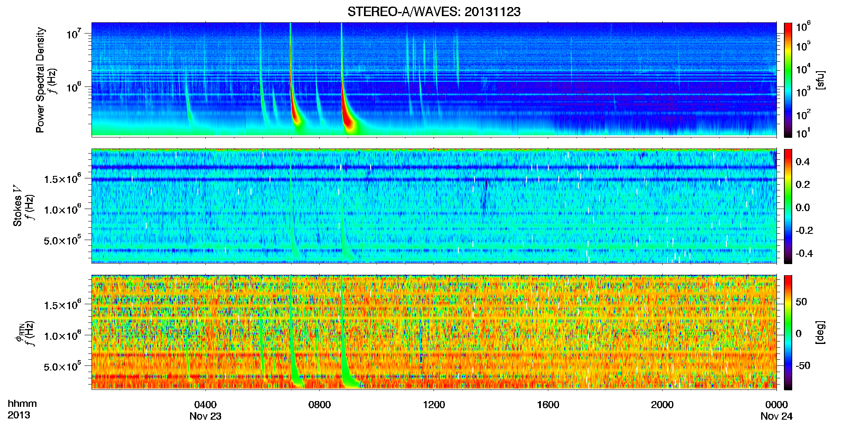Select the 2000 time tick label
This screenshot has width=868, height=447.
pyautogui.click(x=662, y=405)
